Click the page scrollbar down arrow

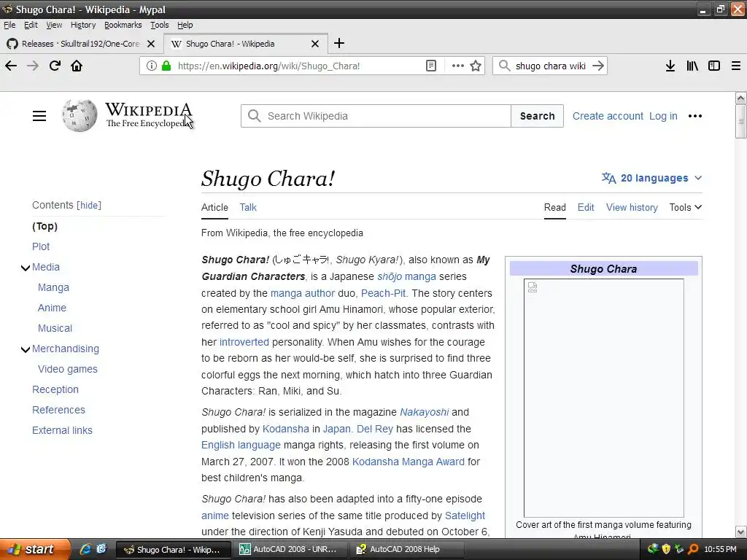741,532
